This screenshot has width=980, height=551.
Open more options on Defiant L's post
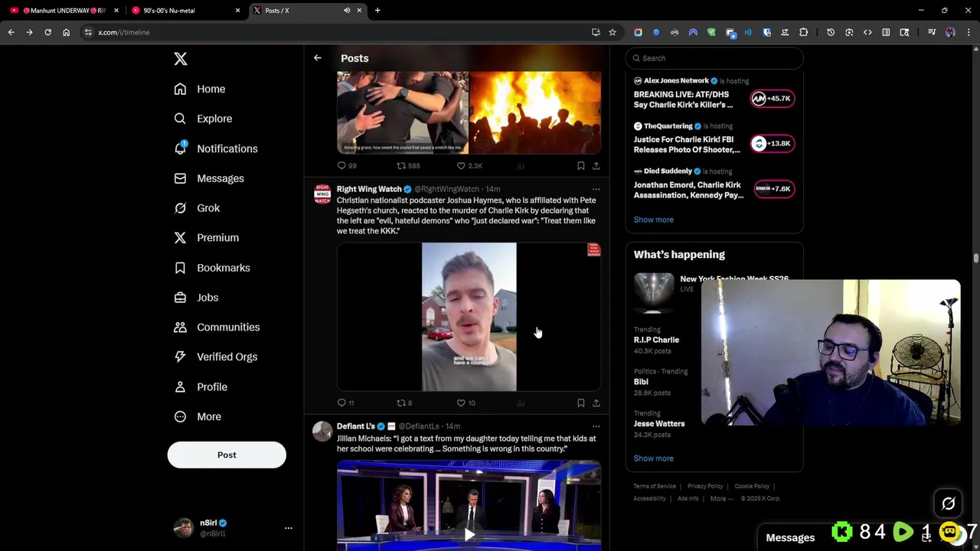pyautogui.click(x=596, y=426)
